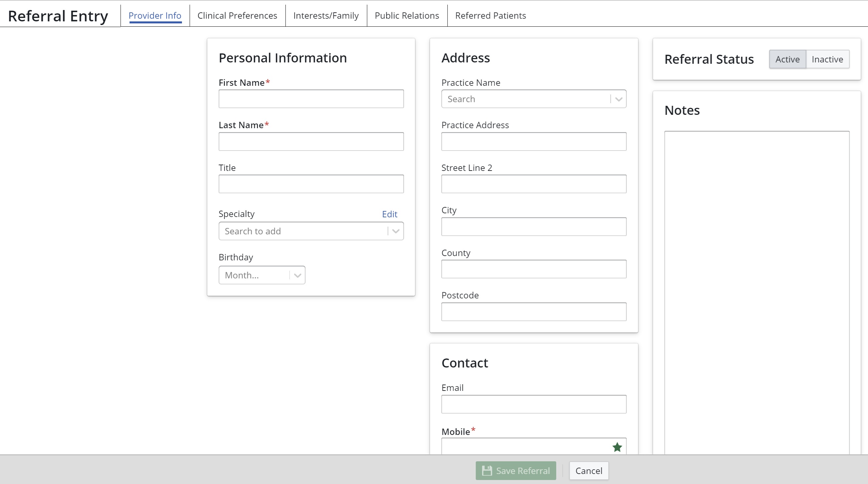Set referral status to Inactive

tap(828, 59)
